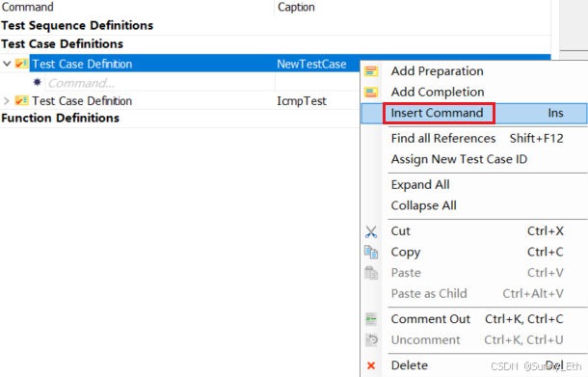
Task: Select the second Test Case Definition row text
Action: [x=82, y=100]
